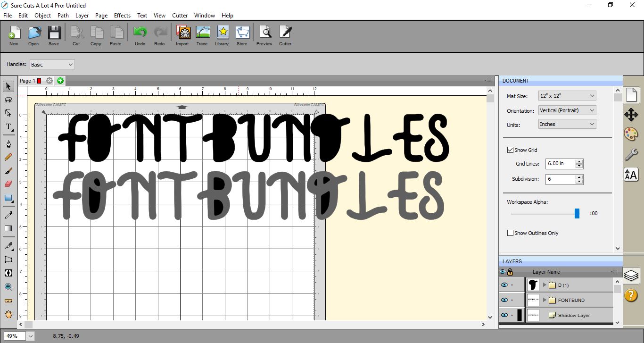Create a new project with New icon
The image size is (644, 343).
14,35
